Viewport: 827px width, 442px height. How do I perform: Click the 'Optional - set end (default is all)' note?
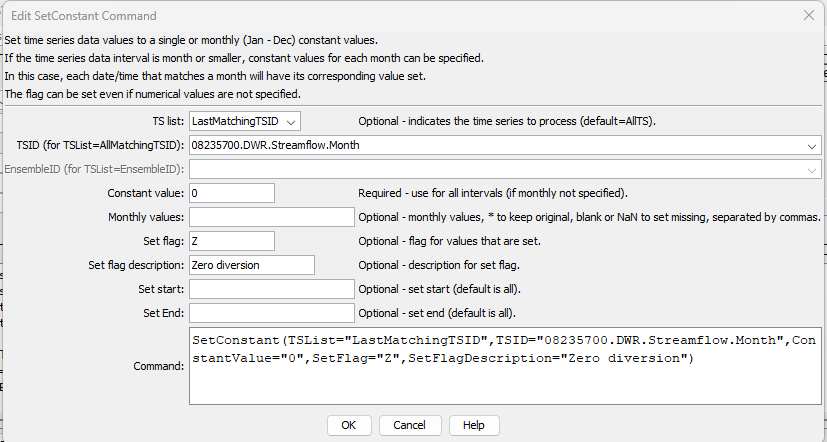pyautogui.click(x=437, y=313)
